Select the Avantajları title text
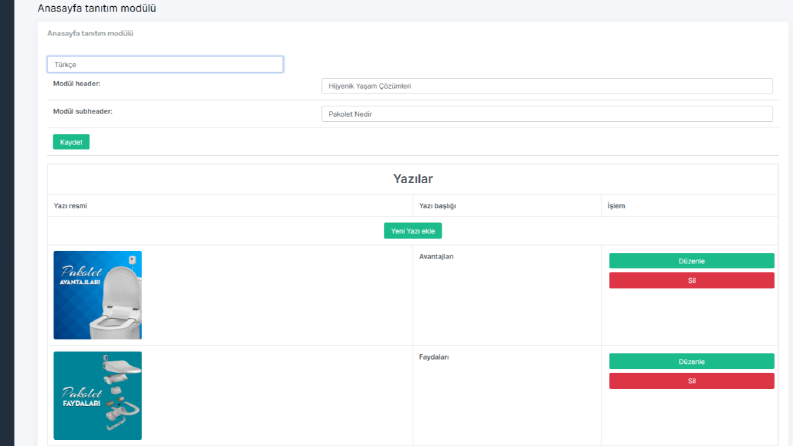The width and height of the screenshot is (793, 446). 436,256
